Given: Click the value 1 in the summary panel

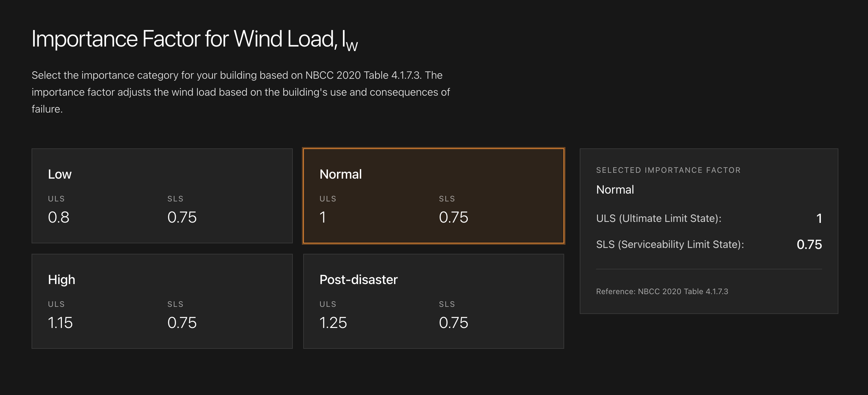Looking at the screenshot, I should [x=819, y=218].
